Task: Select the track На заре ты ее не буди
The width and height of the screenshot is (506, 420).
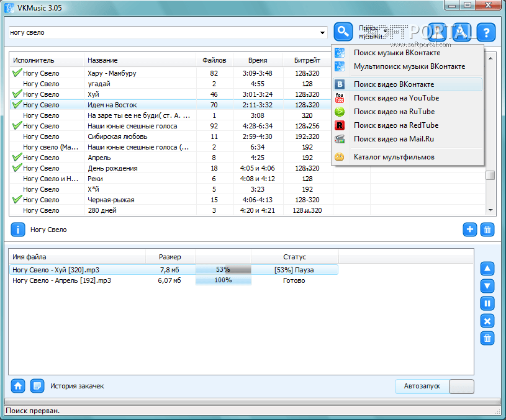Action: pyautogui.click(x=139, y=115)
